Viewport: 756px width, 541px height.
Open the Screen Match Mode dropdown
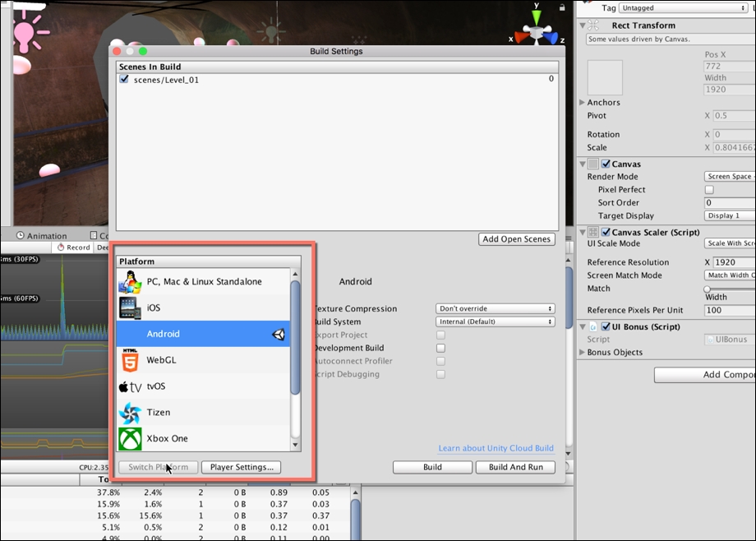coord(730,275)
